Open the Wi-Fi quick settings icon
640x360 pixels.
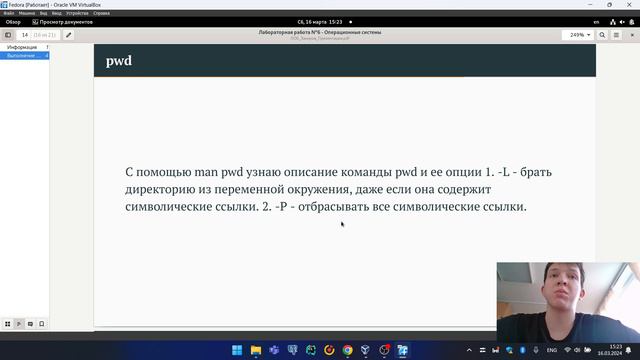567,350
